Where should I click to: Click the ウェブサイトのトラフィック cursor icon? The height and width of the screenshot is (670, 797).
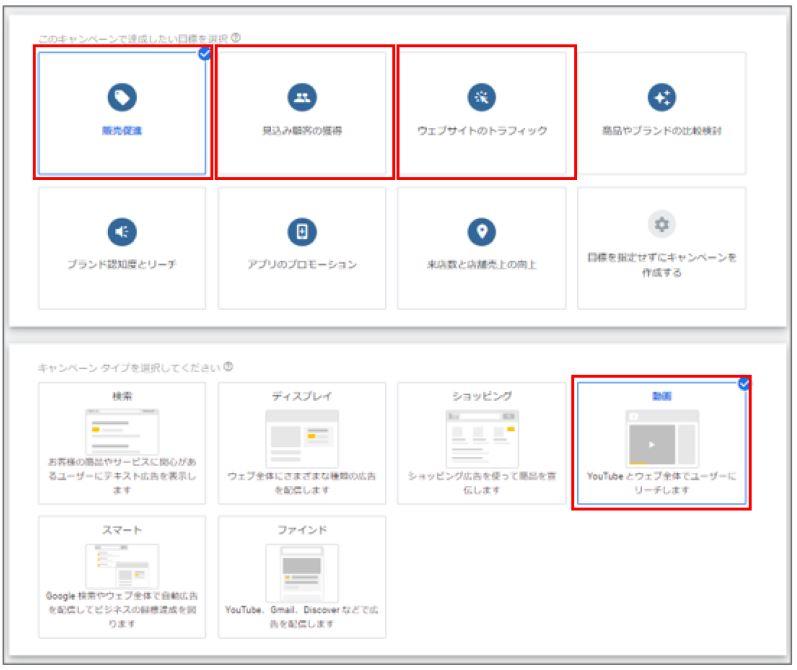[x=481, y=95]
